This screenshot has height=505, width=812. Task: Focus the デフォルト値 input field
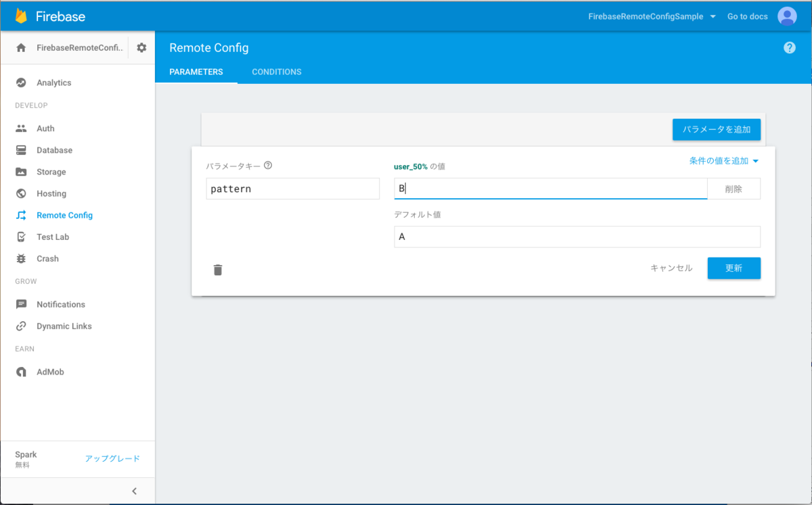(577, 237)
